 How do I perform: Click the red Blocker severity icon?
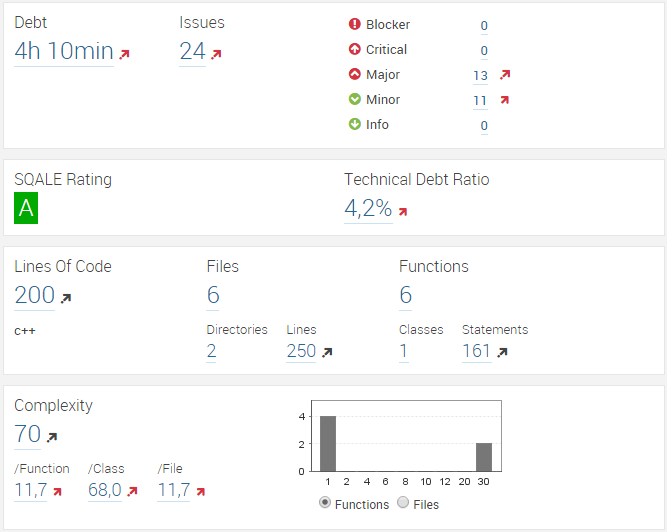click(354, 24)
